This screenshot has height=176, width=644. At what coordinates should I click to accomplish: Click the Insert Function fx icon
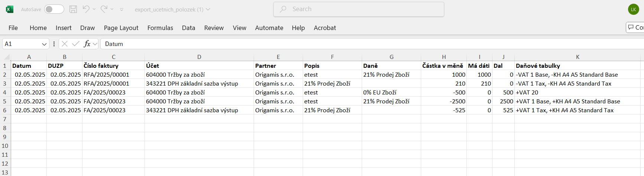(x=87, y=44)
